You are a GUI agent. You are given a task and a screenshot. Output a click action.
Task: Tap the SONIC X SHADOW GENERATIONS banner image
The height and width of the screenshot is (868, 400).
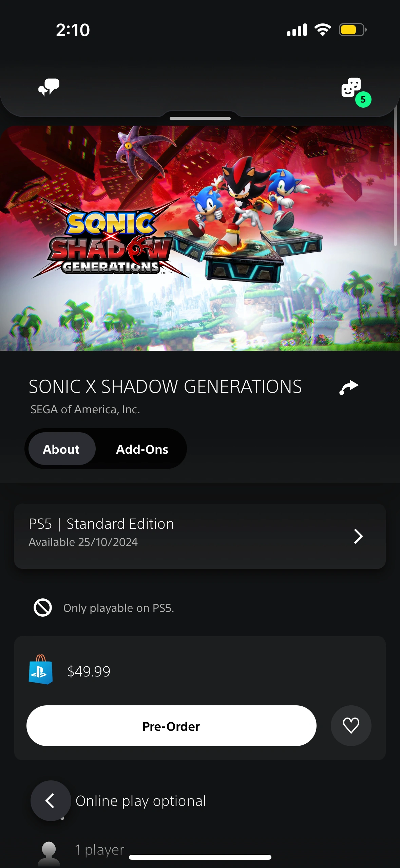coord(200,238)
